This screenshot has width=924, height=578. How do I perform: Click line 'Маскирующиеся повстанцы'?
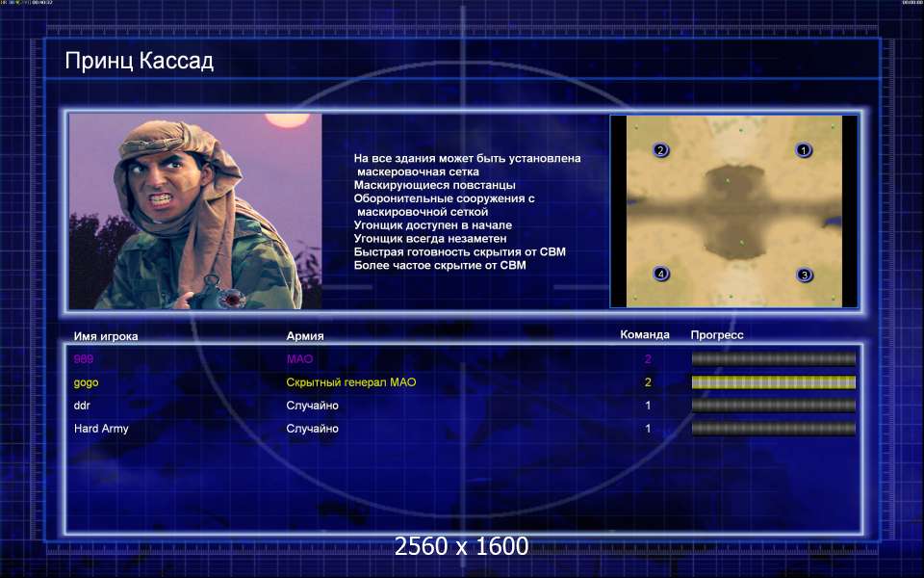point(434,185)
